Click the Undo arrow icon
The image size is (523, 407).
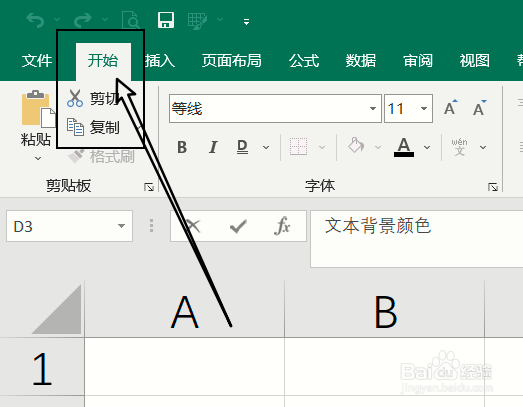(35, 20)
